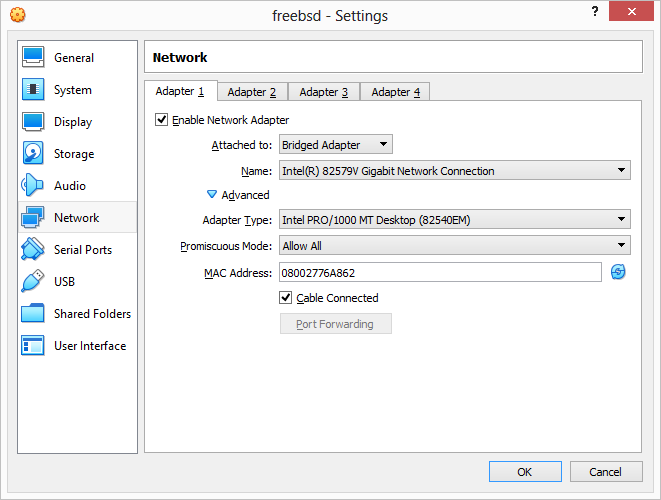Select the Network monitors icon
The width and height of the screenshot is (661, 500).
coord(33,217)
